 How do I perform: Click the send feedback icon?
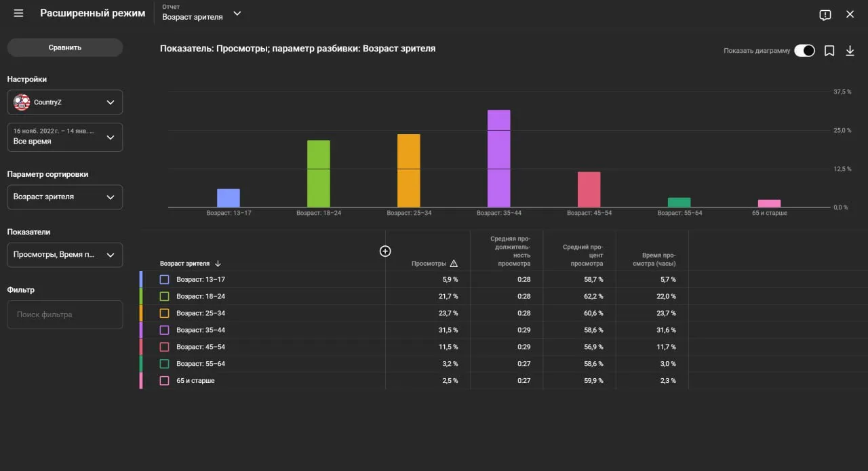point(825,14)
